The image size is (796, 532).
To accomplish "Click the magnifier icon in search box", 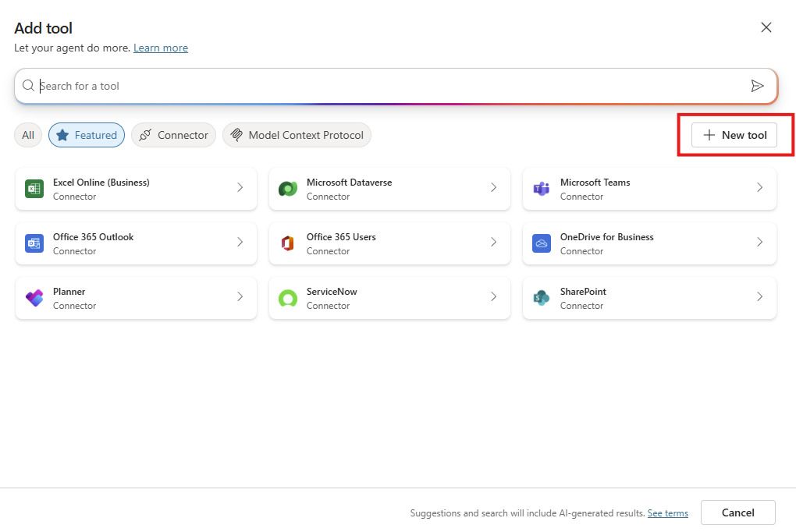I will [28, 85].
